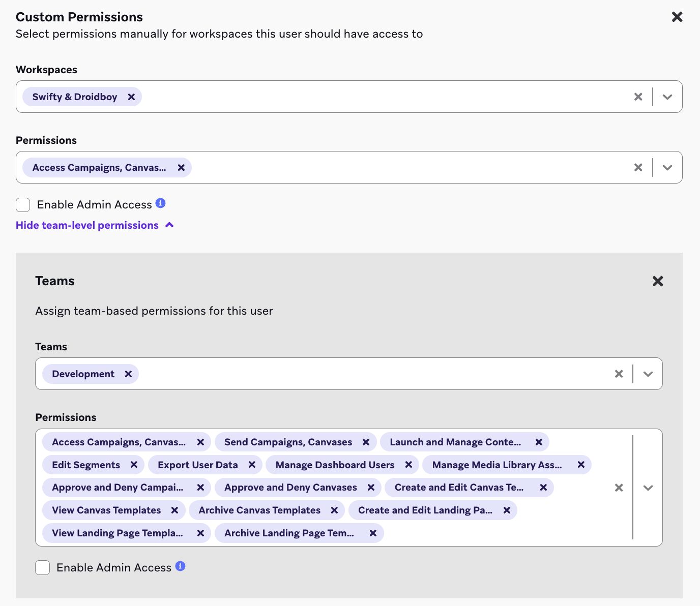Image resolution: width=700 pixels, height=606 pixels.
Task: Expand the Teams selection dropdown
Action: pos(648,374)
